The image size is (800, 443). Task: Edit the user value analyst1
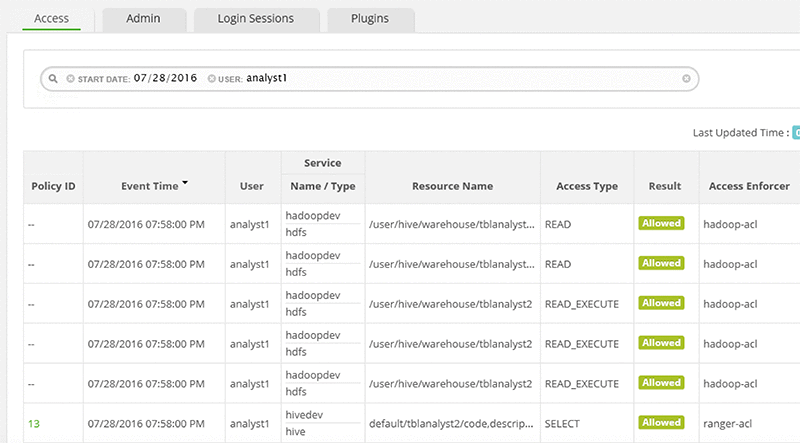(266, 78)
